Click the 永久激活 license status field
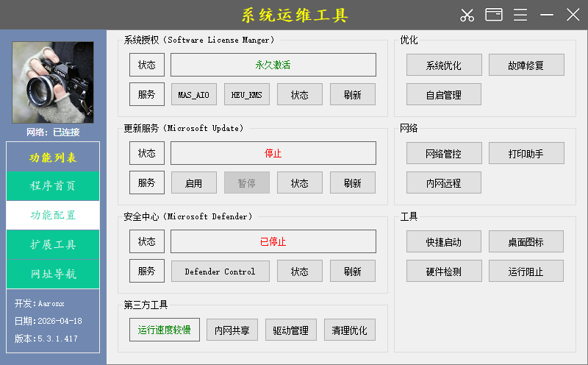 click(273, 65)
